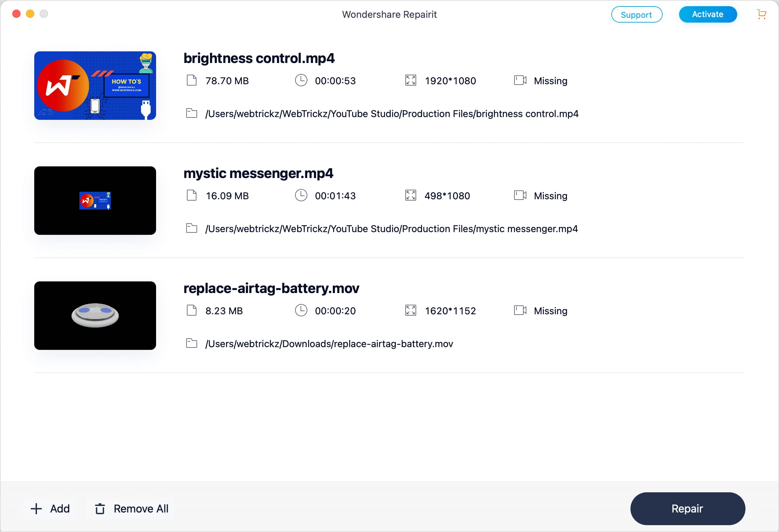Click the 8.23 MB file size
Image resolution: width=779 pixels, height=532 pixels.
[224, 311]
